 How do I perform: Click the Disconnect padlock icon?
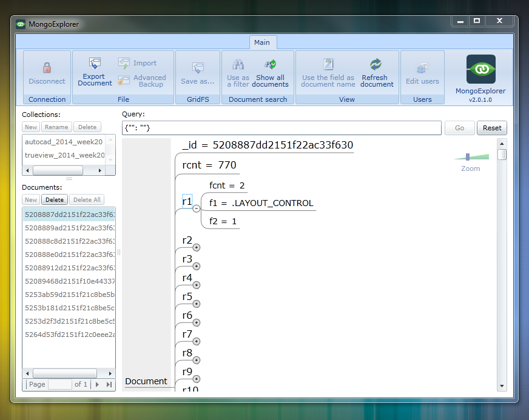[x=47, y=68]
